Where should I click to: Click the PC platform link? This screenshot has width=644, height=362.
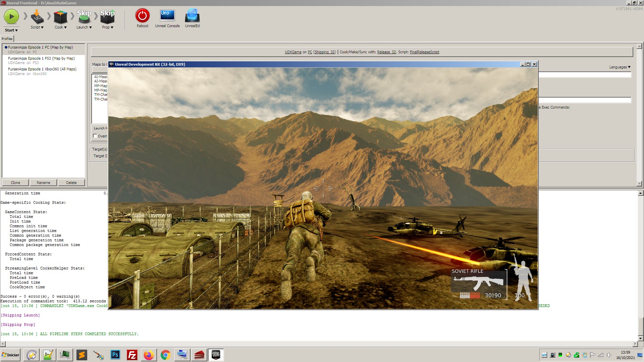(310, 52)
